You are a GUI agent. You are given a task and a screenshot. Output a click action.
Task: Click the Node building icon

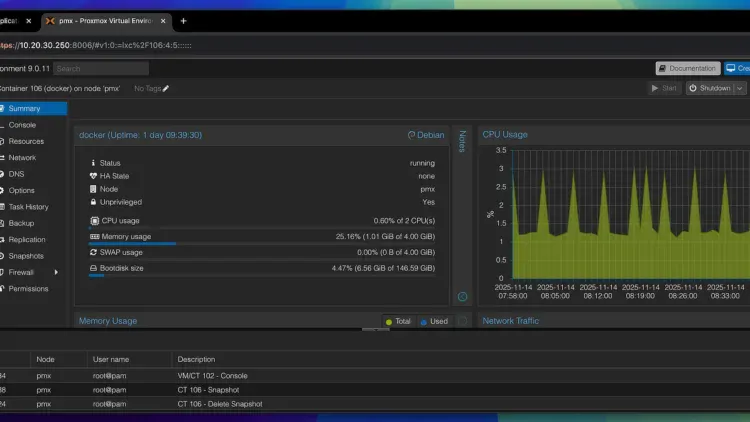point(93,189)
